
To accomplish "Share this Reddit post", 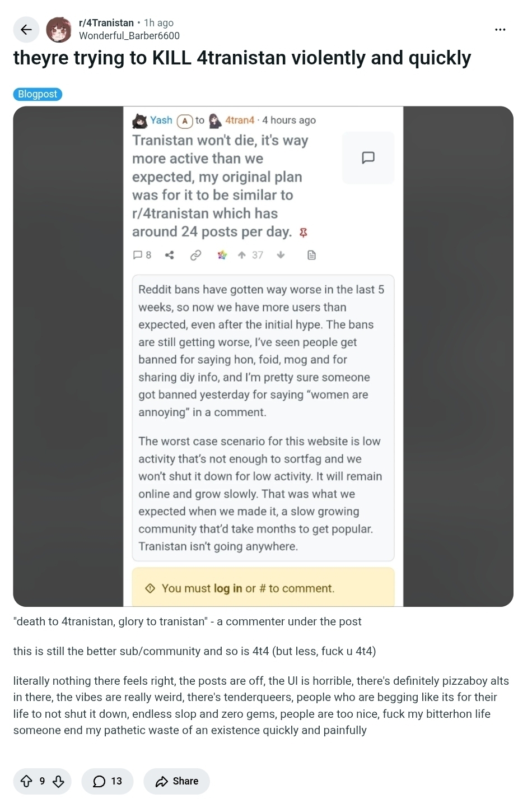I will 177,781.
